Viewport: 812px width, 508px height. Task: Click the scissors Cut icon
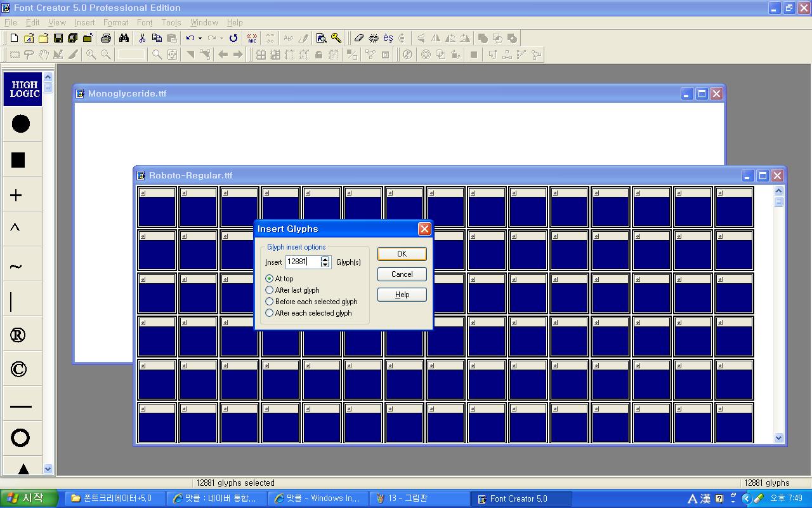coord(142,38)
